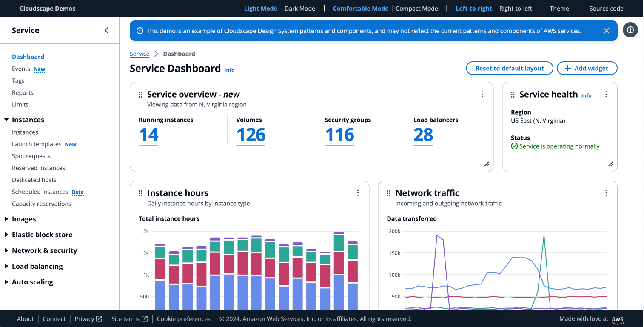Open the Events navigation item
The image size is (644, 327).
(21, 69)
